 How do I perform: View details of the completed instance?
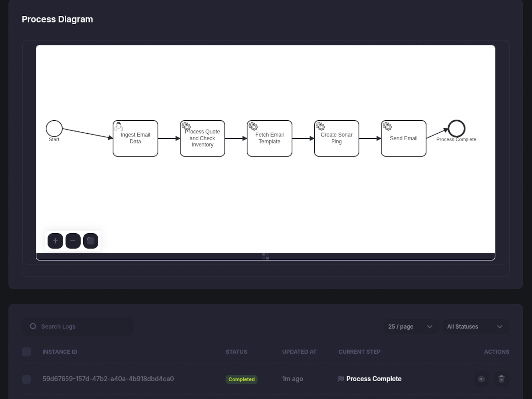pos(481,379)
